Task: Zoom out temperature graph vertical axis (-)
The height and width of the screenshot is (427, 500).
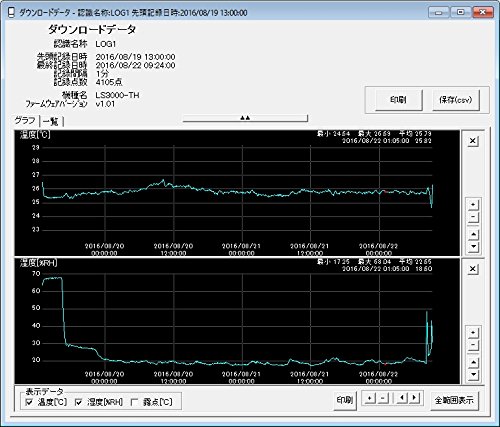Action: (x=473, y=217)
